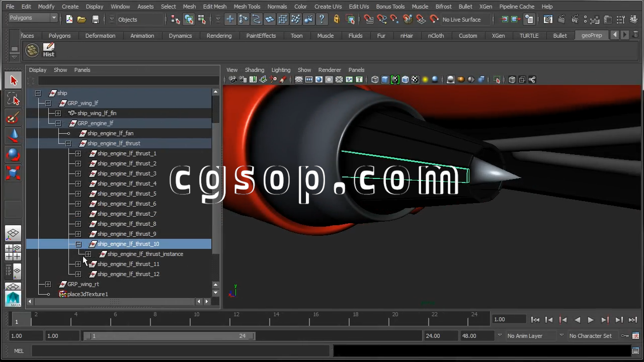Open the Edit Mesh menu
The height and width of the screenshot is (362, 644).
214,7
